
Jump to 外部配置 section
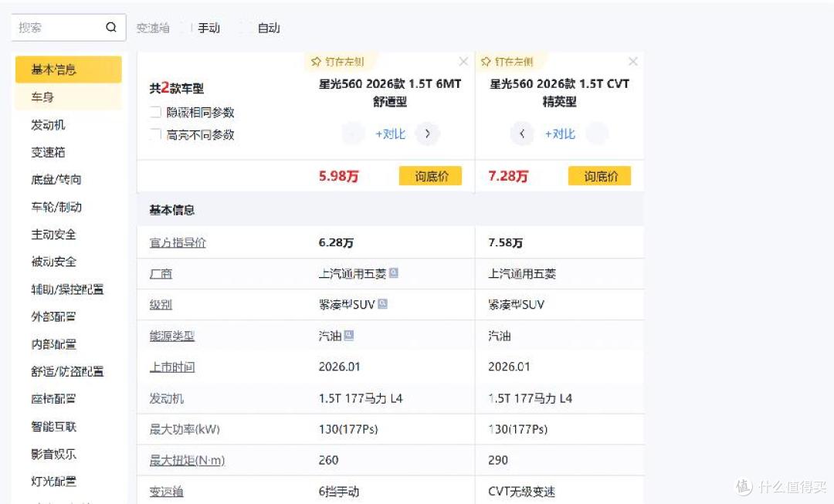tap(54, 317)
